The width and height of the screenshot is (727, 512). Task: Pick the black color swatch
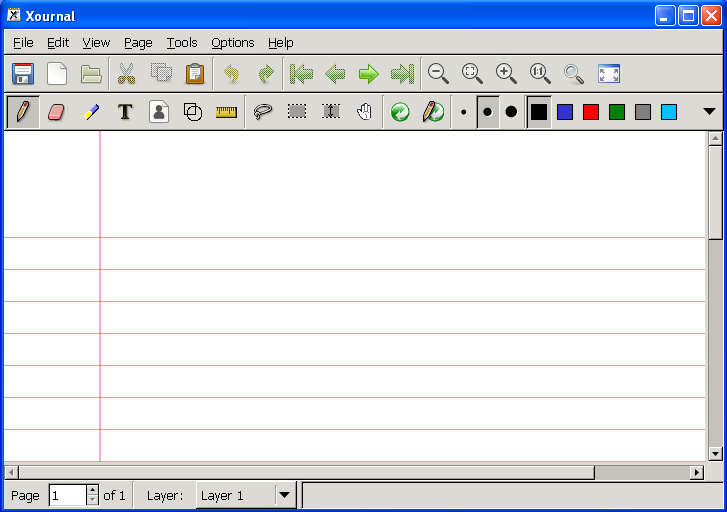click(539, 112)
